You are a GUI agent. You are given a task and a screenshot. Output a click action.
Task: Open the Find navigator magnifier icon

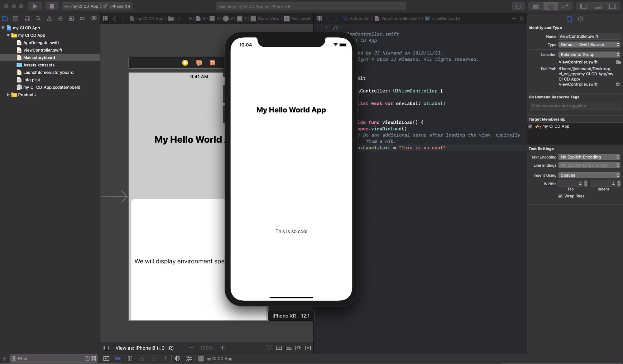pyautogui.click(x=38, y=19)
